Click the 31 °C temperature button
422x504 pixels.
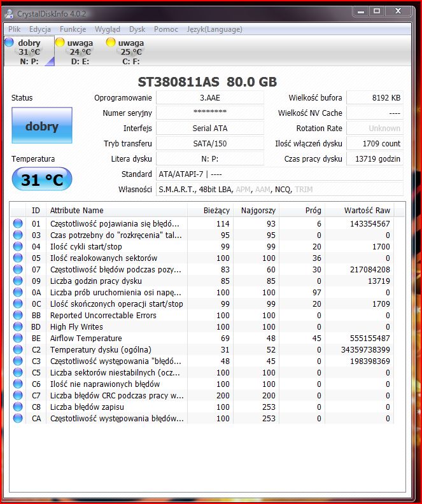click(x=42, y=179)
